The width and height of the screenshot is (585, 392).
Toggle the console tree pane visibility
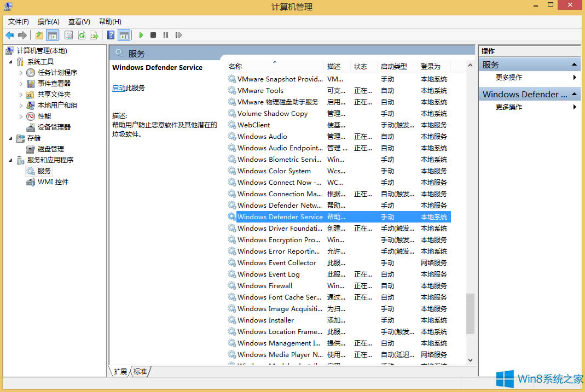(x=52, y=35)
